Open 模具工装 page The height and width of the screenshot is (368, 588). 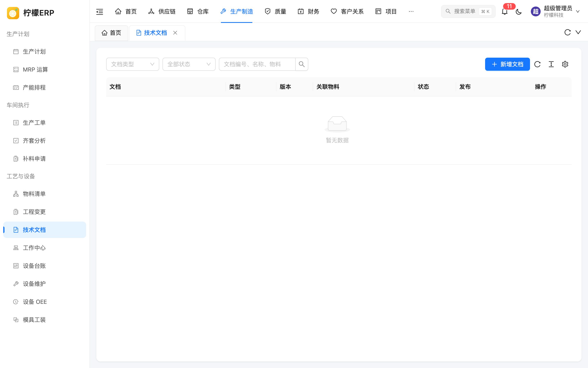click(x=45, y=320)
